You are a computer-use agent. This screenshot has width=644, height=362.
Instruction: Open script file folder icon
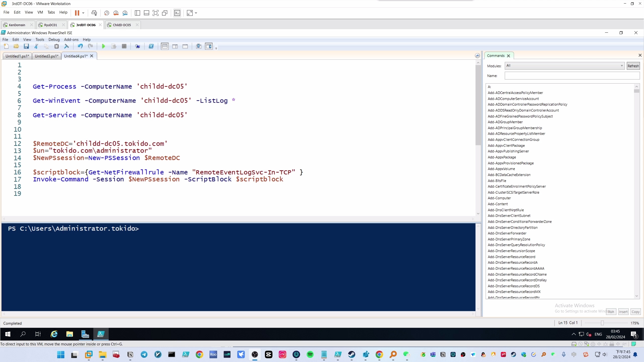pyautogui.click(x=16, y=46)
